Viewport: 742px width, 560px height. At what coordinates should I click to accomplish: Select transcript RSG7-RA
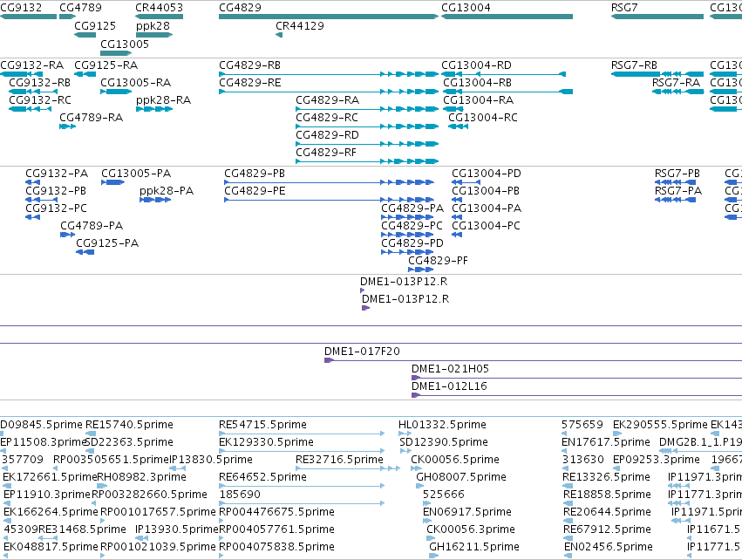click(676, 83)
